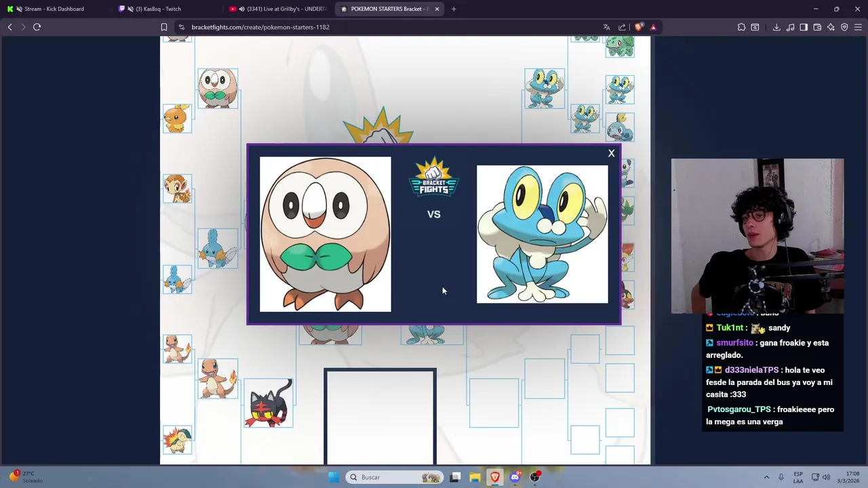Viewport: 868px width, 488px height.
Task: Open Task View from taskbar
Action: pos(455,477)
